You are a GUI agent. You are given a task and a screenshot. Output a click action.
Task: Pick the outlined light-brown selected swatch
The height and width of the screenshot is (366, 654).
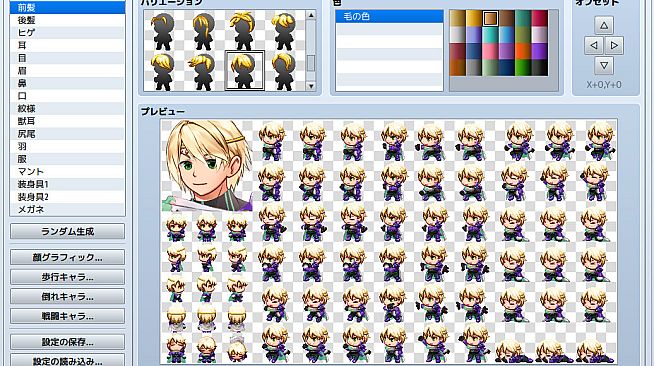click(x=490, y=18)
